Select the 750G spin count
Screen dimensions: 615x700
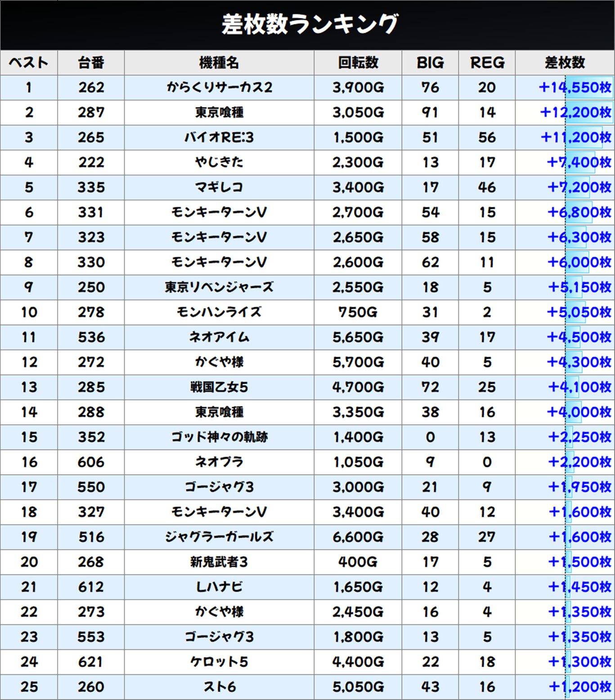[358, 312]
